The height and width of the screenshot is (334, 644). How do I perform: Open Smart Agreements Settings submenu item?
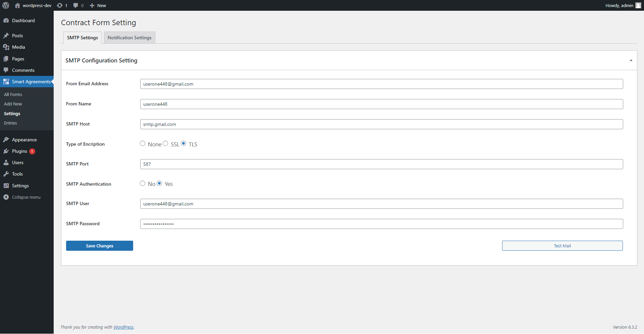[12, 113]
